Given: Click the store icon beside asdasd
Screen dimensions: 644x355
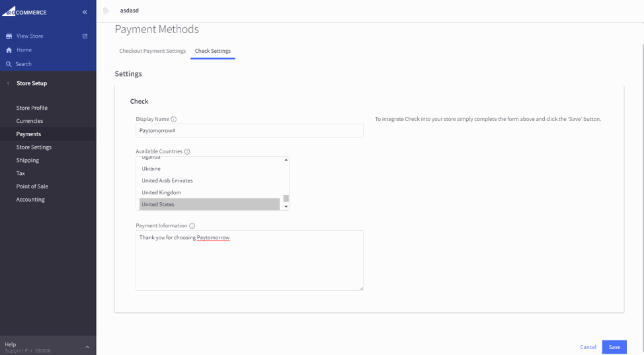Looking at the screenshot, I should [x=106, y=11].
